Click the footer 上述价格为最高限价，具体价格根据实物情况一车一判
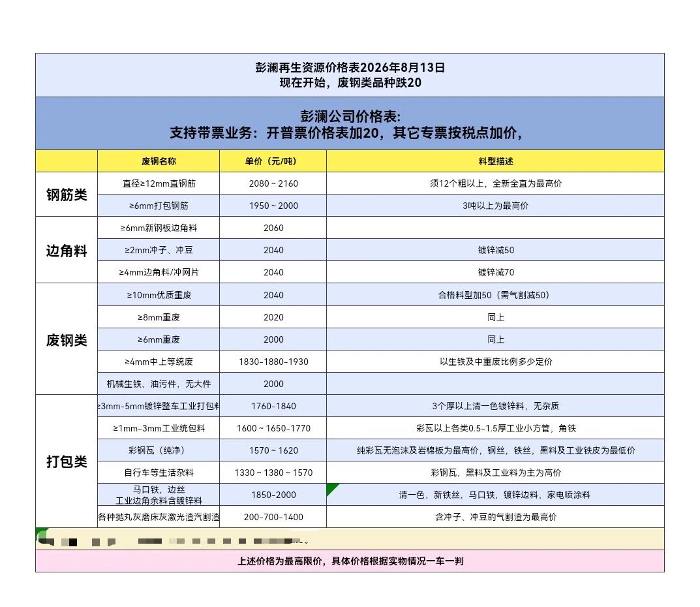The height and width of the screenshot is (607, 700). coord(350,561)
